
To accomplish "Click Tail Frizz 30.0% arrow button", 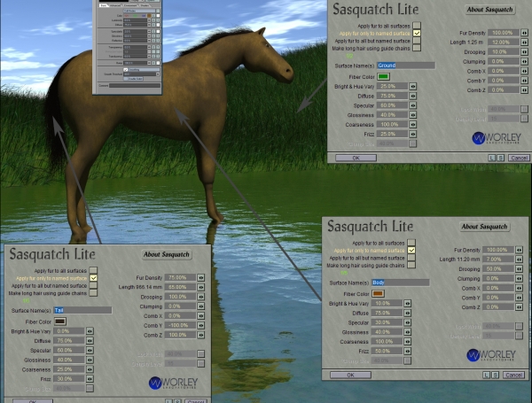I will tap(90, 378).
